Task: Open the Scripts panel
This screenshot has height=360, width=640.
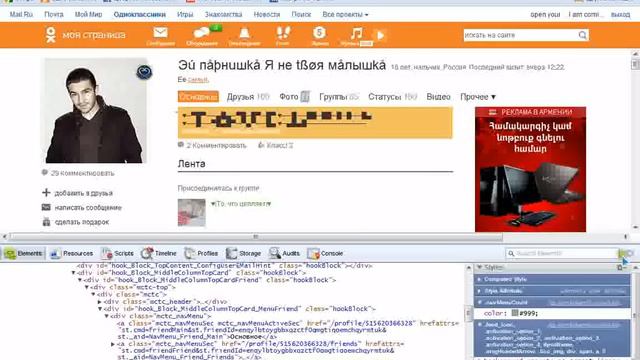Action: point(118,253)
